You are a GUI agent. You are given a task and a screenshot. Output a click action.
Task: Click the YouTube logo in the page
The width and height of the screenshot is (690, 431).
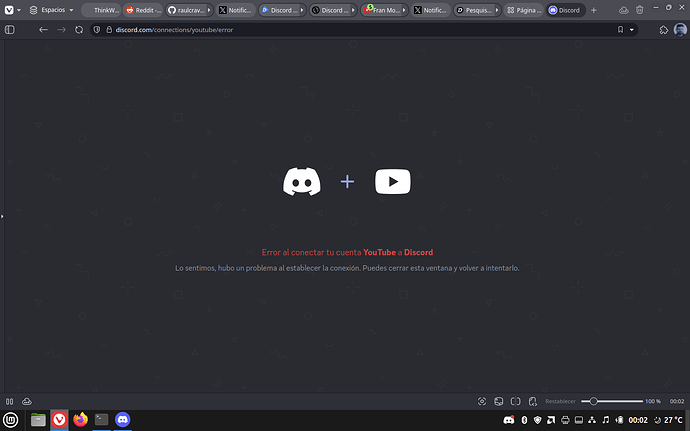pyautogui.click(x=393, y=181)
